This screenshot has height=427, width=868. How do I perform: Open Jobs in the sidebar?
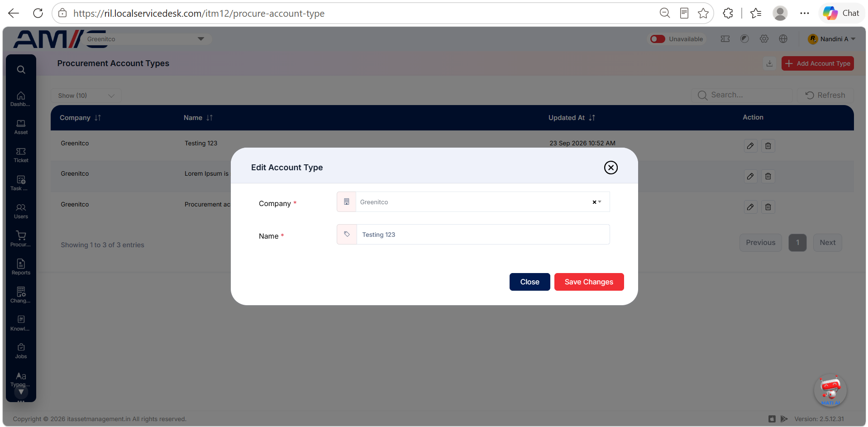[21, 351]
